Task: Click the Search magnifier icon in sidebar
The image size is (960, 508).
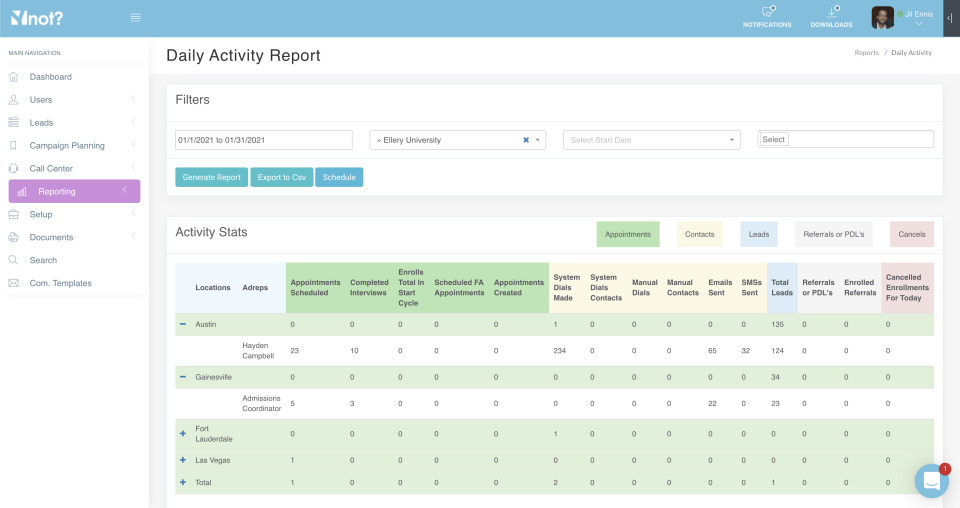Action: pos(14,260)
